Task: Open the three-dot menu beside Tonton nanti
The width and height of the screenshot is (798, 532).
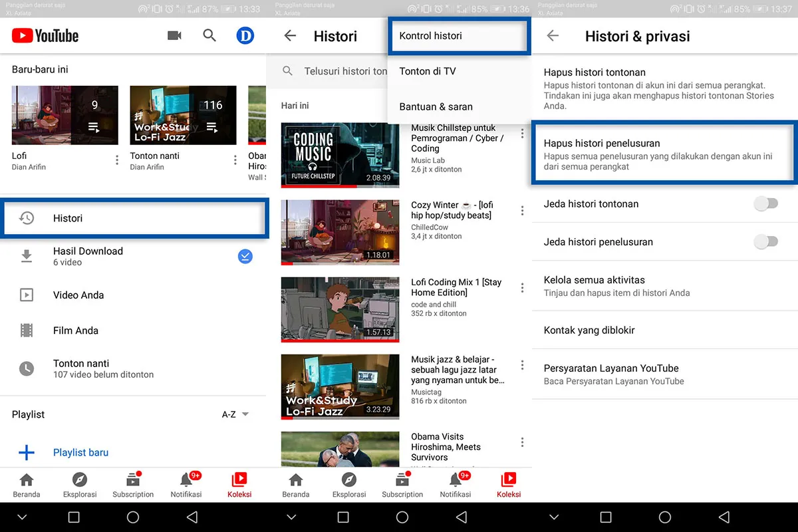Action: click(x=234, y=160)
